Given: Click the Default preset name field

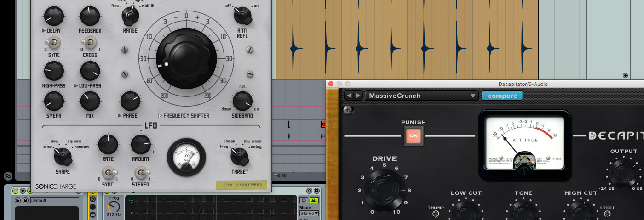Looking at the screenshot, I should tap(55, 200).
